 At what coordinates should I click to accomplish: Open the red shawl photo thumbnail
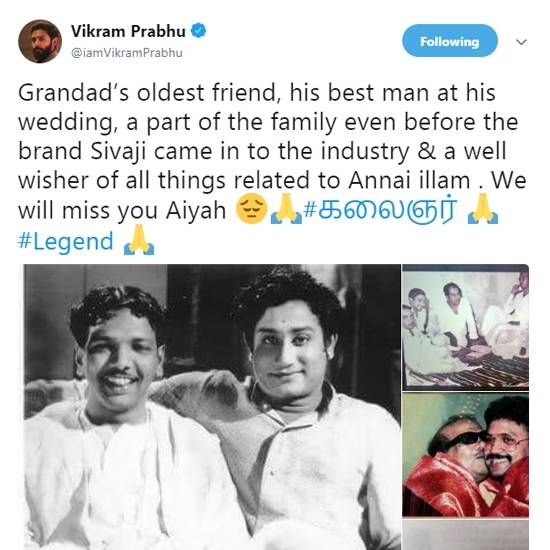pos(465,455)
